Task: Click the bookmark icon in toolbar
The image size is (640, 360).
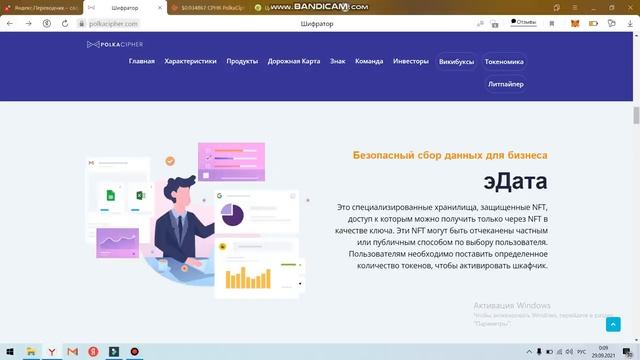Action: click(x=552, y=24)
